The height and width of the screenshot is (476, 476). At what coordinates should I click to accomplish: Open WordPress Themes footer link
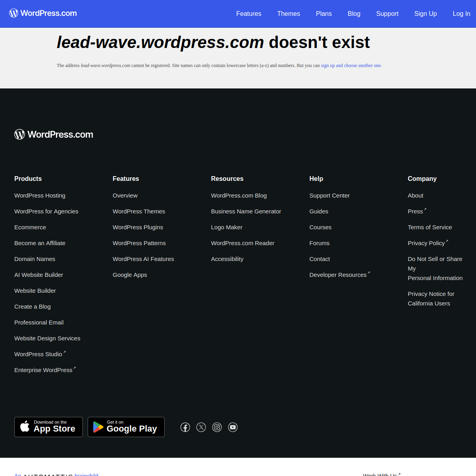click(139, 211)
